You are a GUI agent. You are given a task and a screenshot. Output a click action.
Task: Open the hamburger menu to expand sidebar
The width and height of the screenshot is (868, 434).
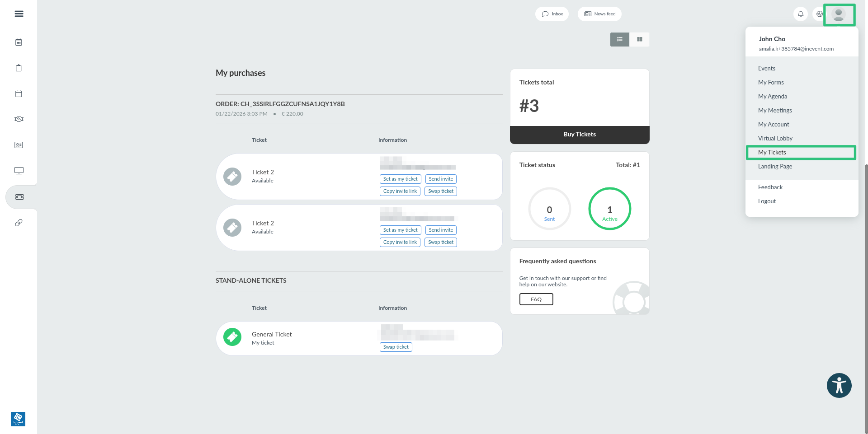19,14
